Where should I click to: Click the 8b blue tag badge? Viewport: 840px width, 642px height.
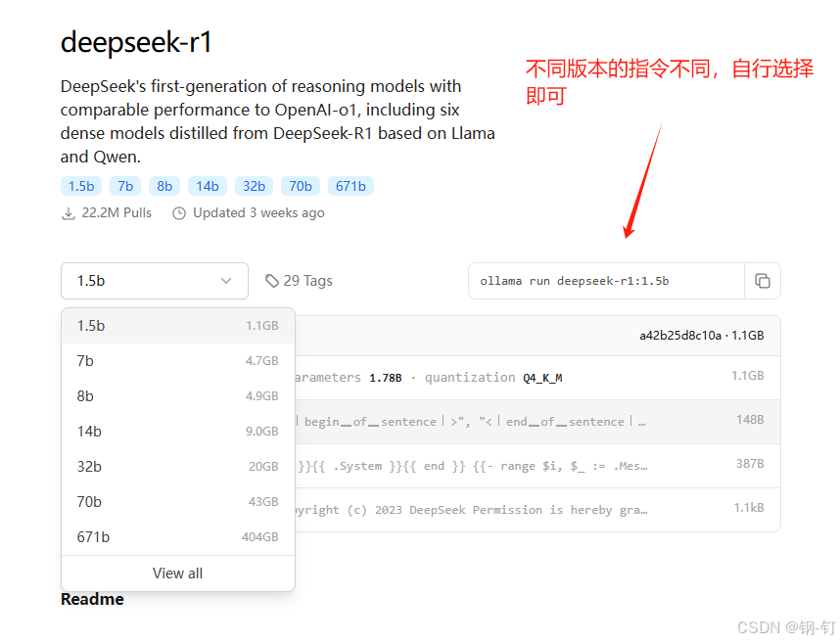(x=164, y=186)
